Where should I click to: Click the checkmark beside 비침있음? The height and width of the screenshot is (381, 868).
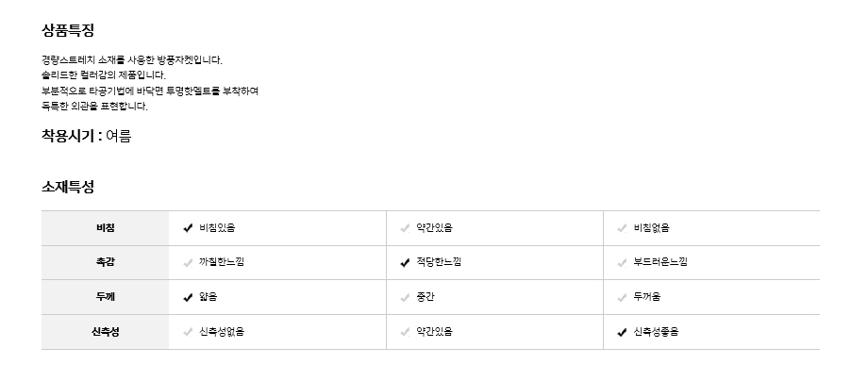click(188, 228)
